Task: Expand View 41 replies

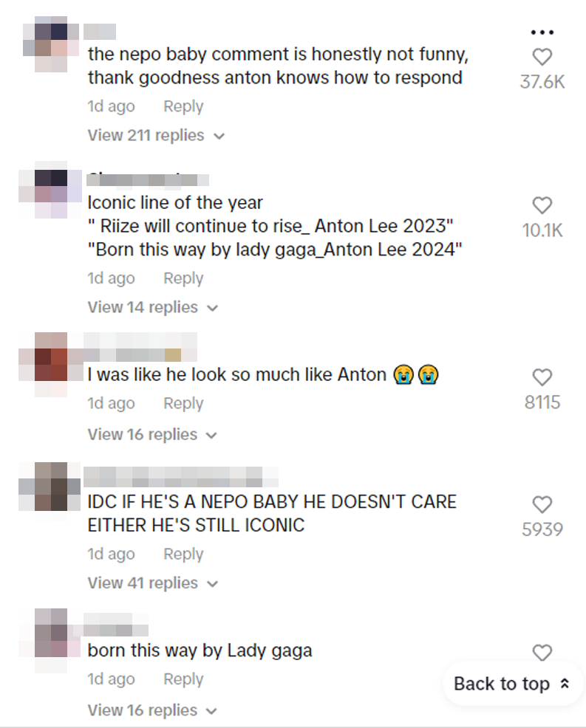Action: point(153,583)
